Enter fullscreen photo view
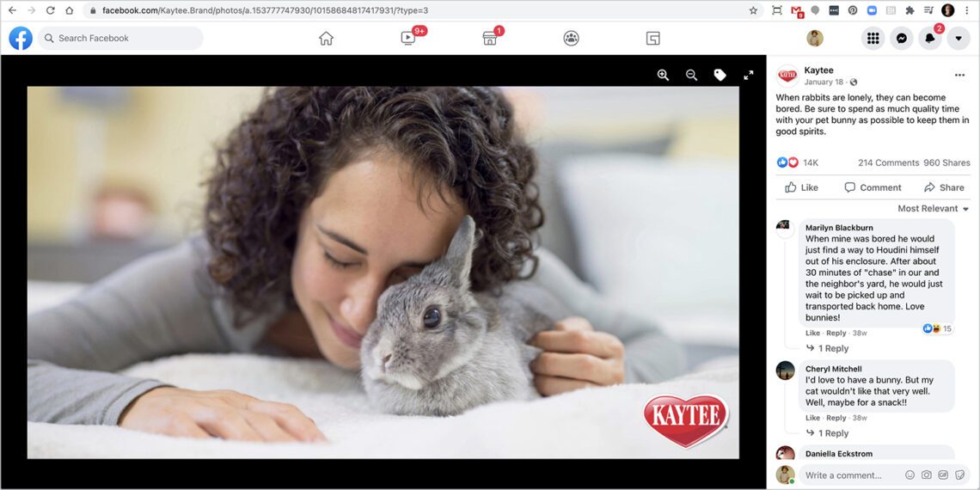 pos(748,75)
